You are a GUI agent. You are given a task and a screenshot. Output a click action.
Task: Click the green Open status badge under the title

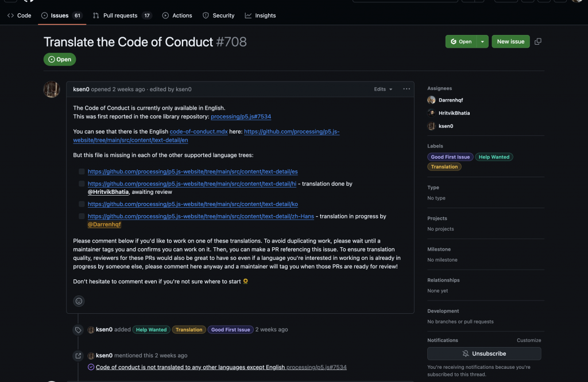click(60, 59)
